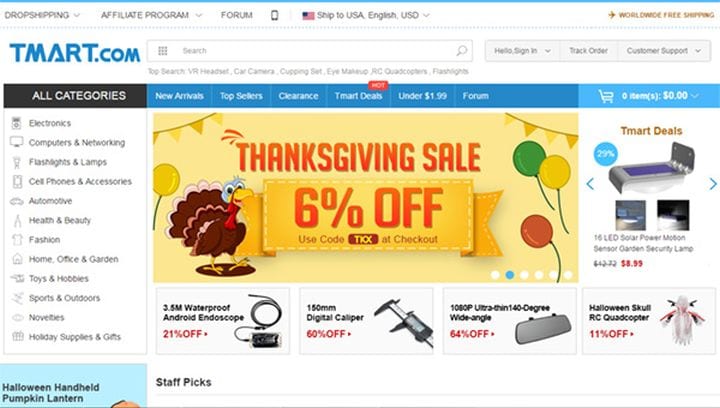Select the Automotive car icon in sidebar
Screen dimensions: 720x408
click(x=17, y=201)
